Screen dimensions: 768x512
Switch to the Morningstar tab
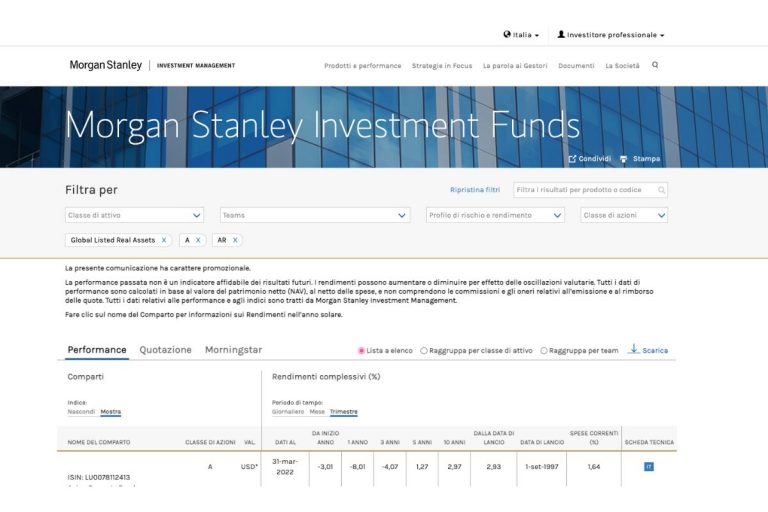tap(234, 350)
